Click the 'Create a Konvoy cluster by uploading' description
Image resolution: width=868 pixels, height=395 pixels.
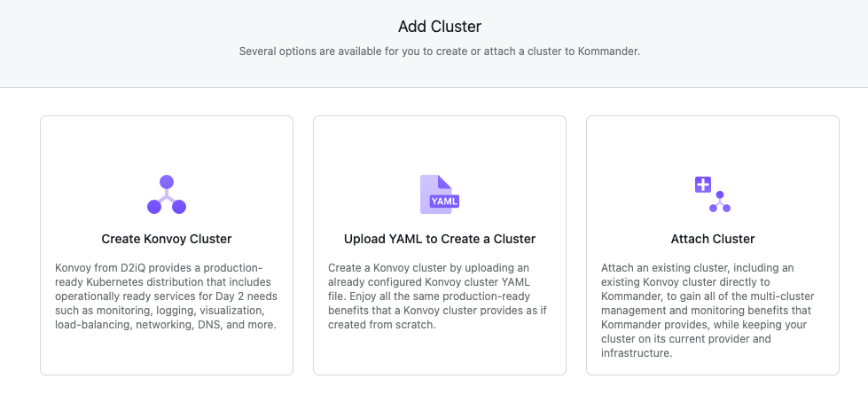[437, 296]
